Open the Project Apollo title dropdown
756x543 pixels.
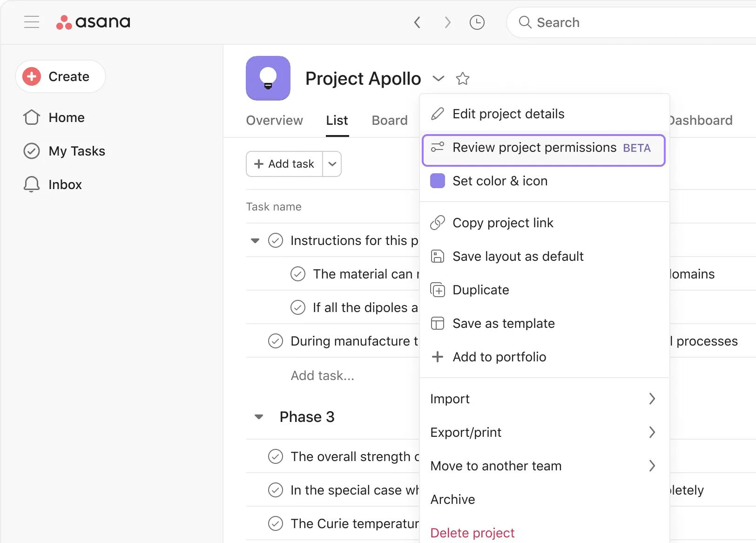click(438, 79)
